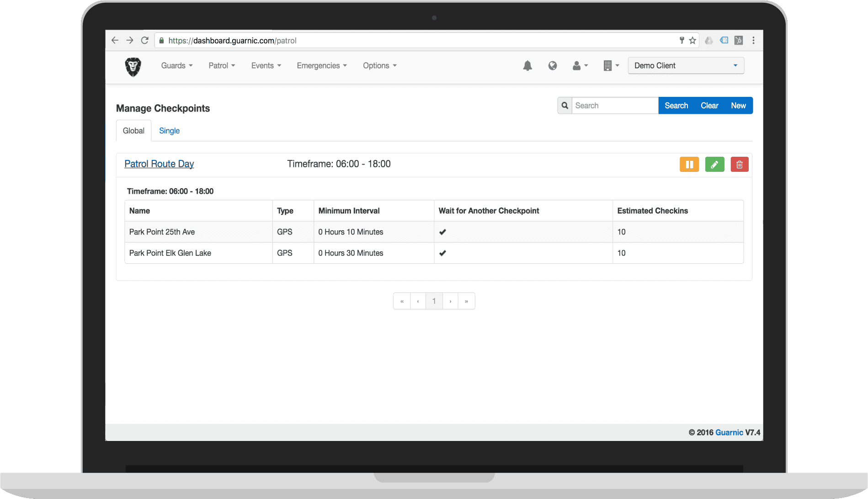Reload the page in browser
868x499 pixels.
[145, 41]
